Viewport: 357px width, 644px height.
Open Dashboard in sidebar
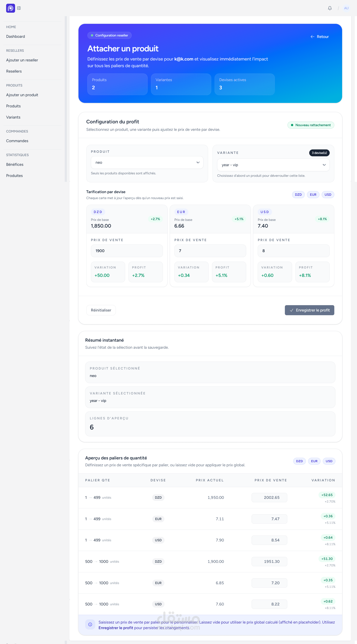15,36
